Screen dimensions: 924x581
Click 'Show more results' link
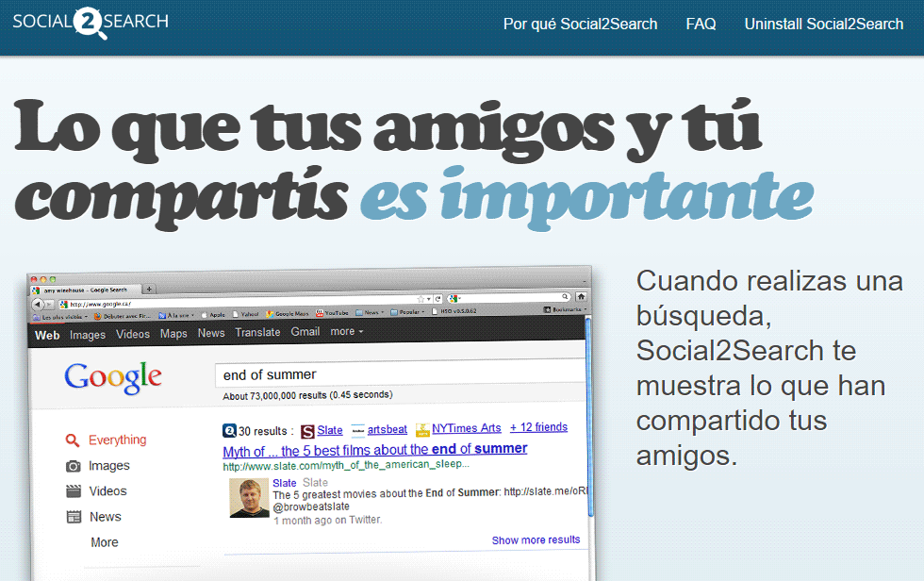[x=536, y=540]
